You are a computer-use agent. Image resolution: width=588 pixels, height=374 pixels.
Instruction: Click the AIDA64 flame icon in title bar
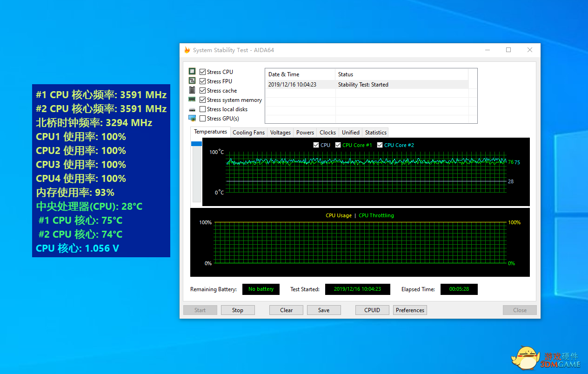(x=187, y=50)
